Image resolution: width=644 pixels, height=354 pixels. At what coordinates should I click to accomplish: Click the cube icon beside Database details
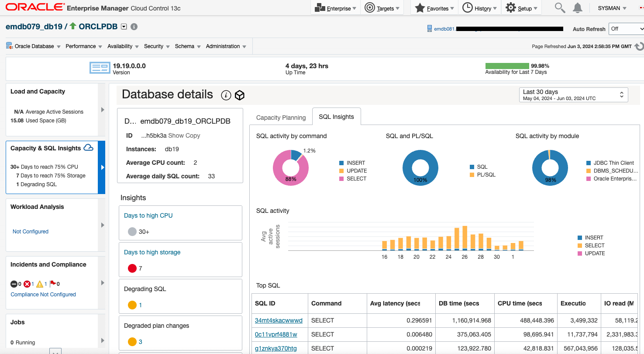tap(239, 95)
